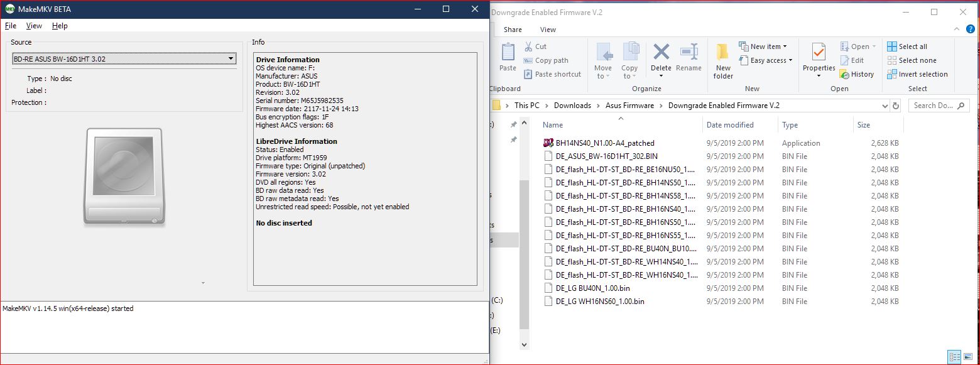Click the MakeMKV disc drive image
The image size is (980, 365).
click(x=124, y=177)
